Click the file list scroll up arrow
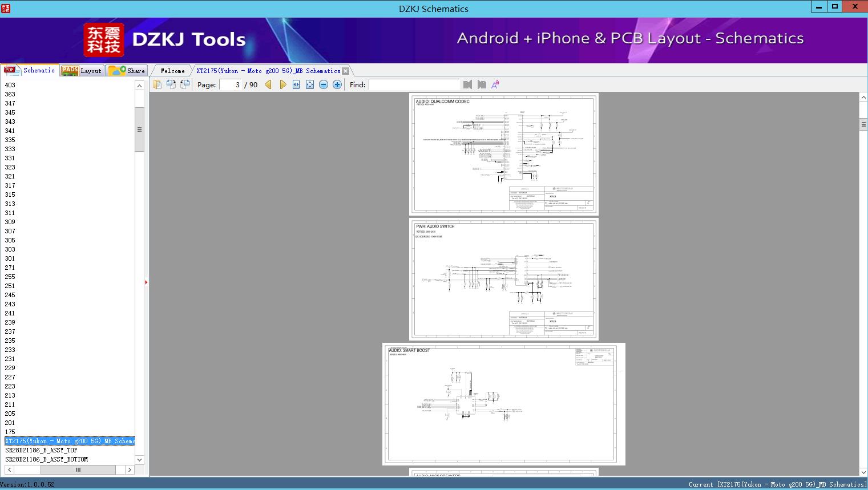Image resolution: width=868 pixels, height=490 pixels. (x=139, y=86)
